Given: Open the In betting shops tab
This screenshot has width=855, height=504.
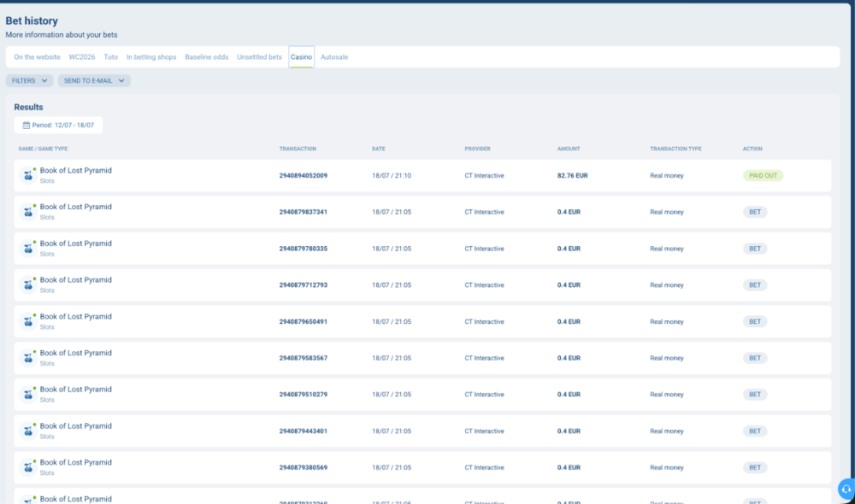Looking at the screenshot, I should [151, 56].
